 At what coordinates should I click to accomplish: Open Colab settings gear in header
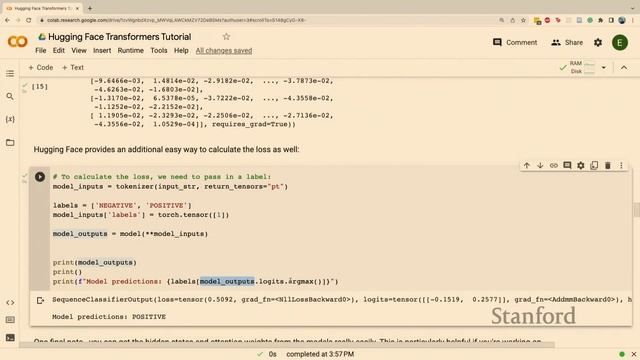[x=598, y=42]
